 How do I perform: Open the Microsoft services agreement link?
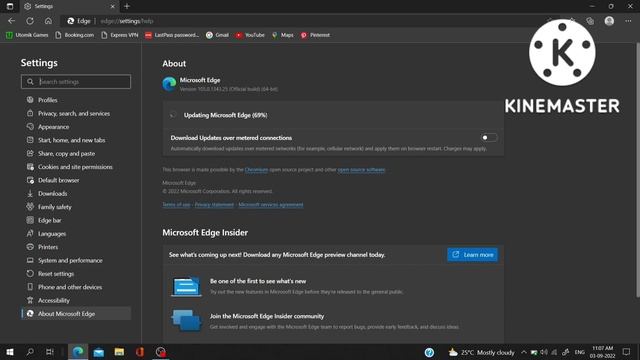coord(271,204)
